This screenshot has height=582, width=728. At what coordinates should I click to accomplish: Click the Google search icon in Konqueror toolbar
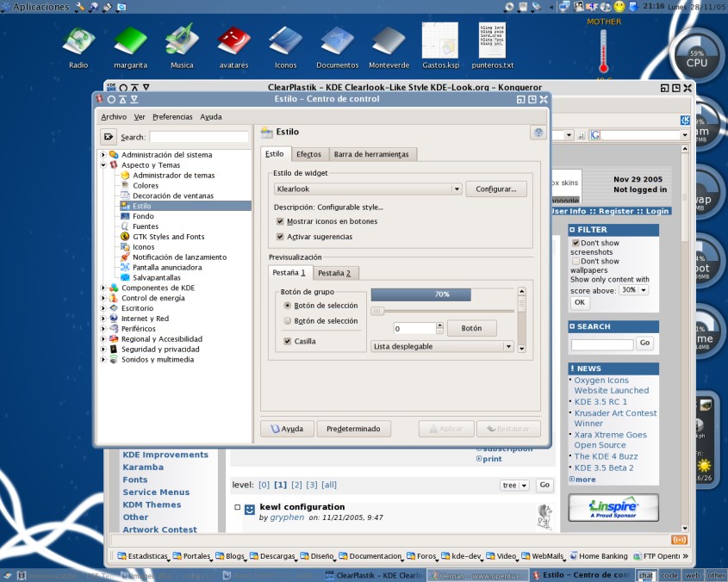(x=595, y=134)
